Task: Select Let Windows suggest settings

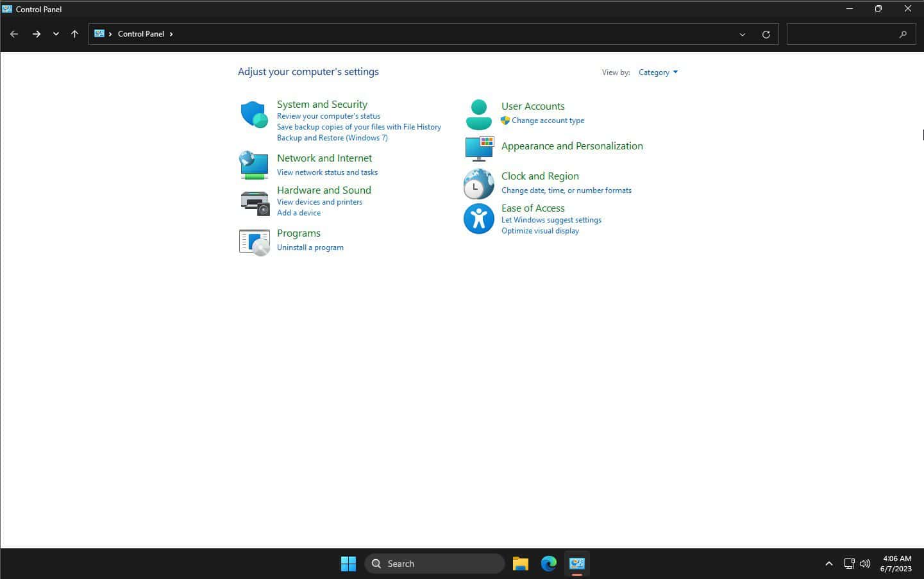Action: tap(551, 220)
